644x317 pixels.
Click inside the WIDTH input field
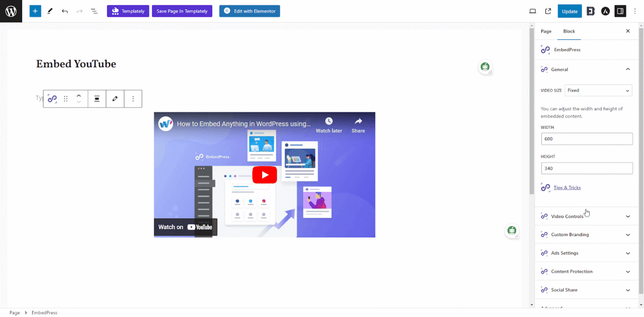click(x=587, y=138)
